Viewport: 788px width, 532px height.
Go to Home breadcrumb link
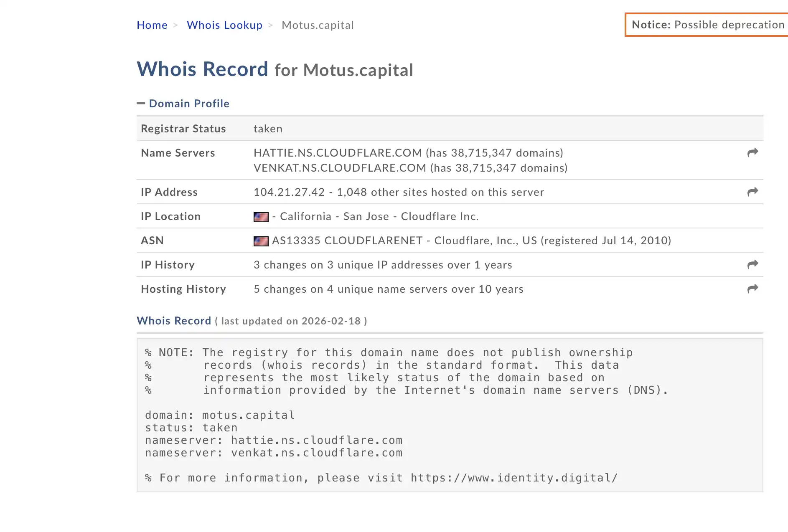tap(152, 25)
